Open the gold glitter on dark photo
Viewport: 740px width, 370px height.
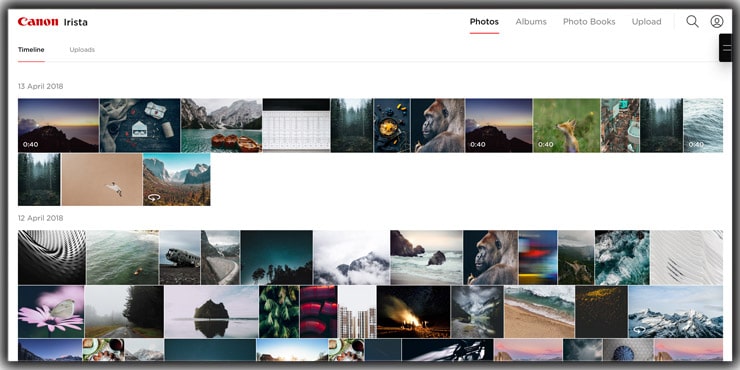tap(602, 311)
